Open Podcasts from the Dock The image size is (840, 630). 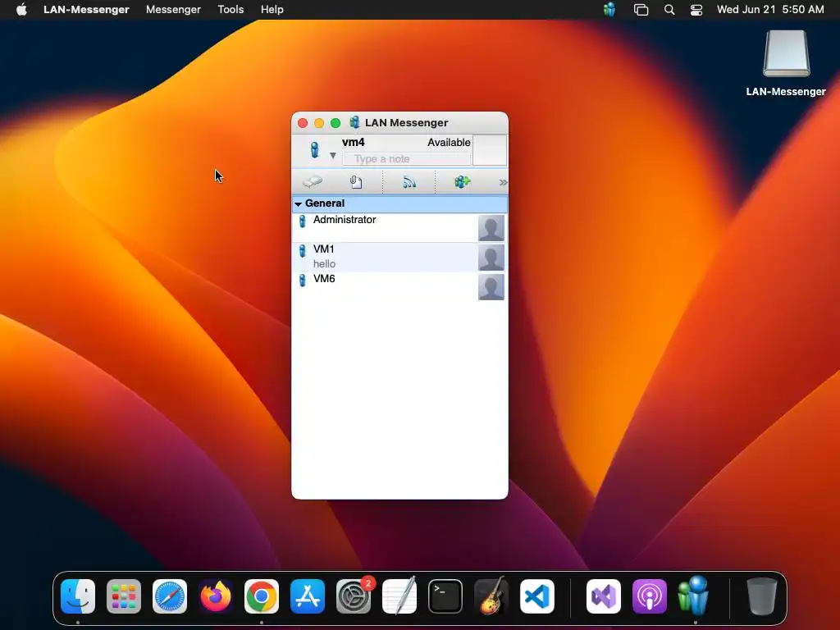pyautogui.click(x=650, y=596)
